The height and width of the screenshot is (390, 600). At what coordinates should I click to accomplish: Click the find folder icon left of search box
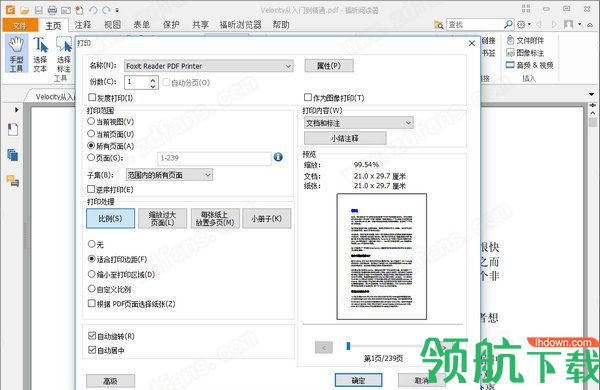click(x=439, y=25)
